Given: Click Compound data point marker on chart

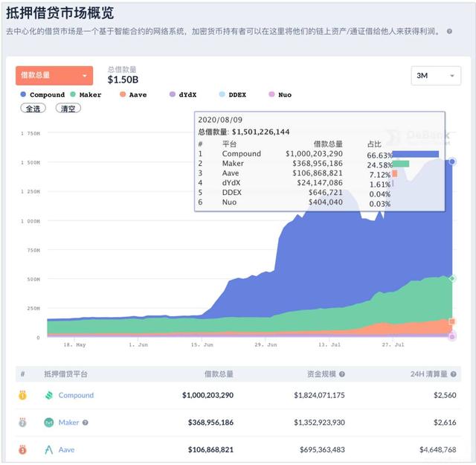Looking at the screenshot, I should (x=452, y=161).
